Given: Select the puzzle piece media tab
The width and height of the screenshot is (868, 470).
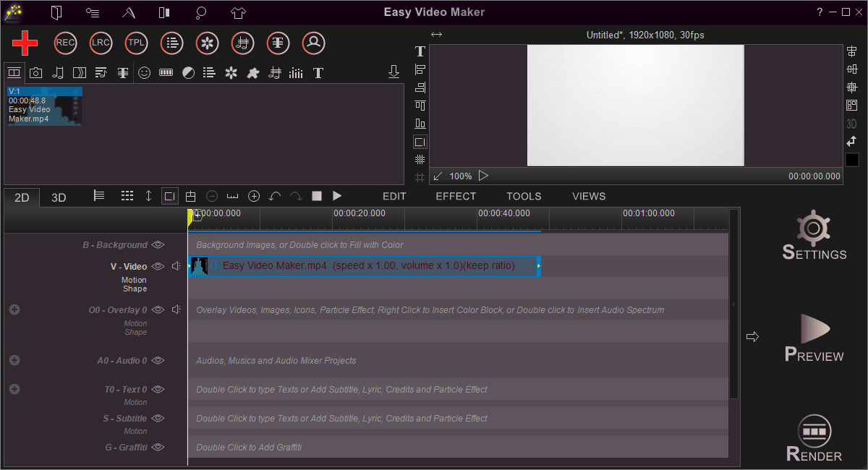Looking at the screenshot, I should (253, 73).
